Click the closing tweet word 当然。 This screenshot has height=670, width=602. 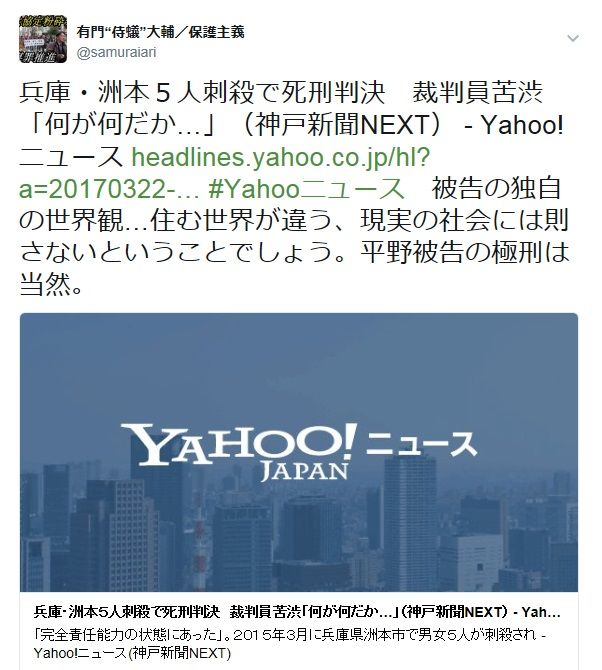coord(51,285)
